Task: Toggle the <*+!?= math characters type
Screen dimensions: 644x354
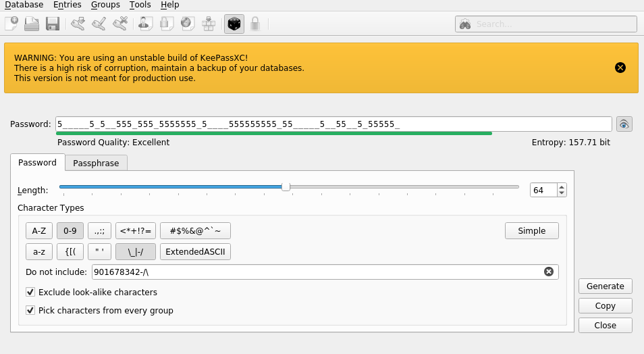Action: 136,230
